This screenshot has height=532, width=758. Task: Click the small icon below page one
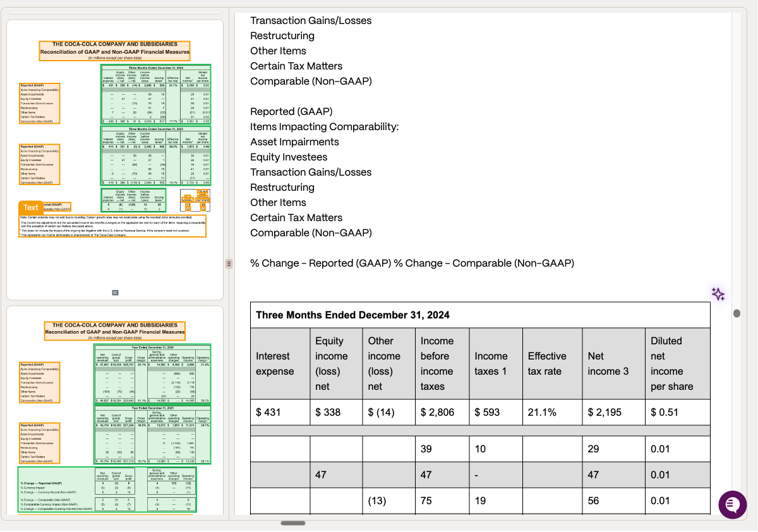(x=116, y=292)
